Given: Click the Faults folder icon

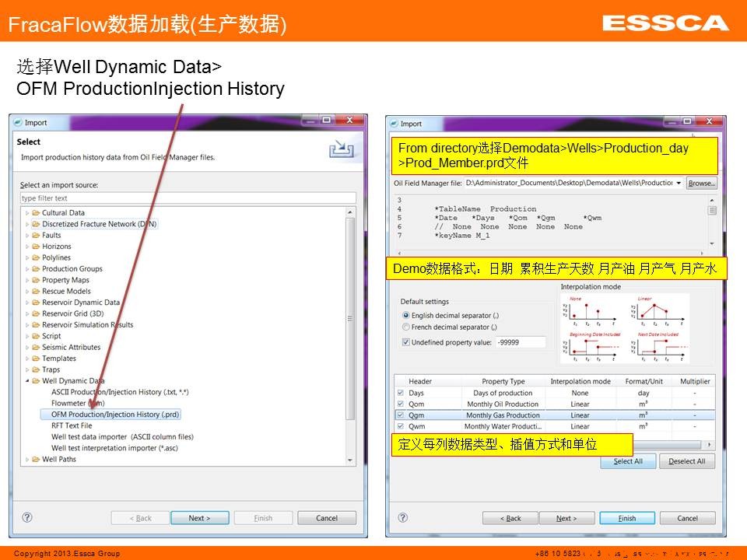Looking at the screenshot, I should 36,235.
